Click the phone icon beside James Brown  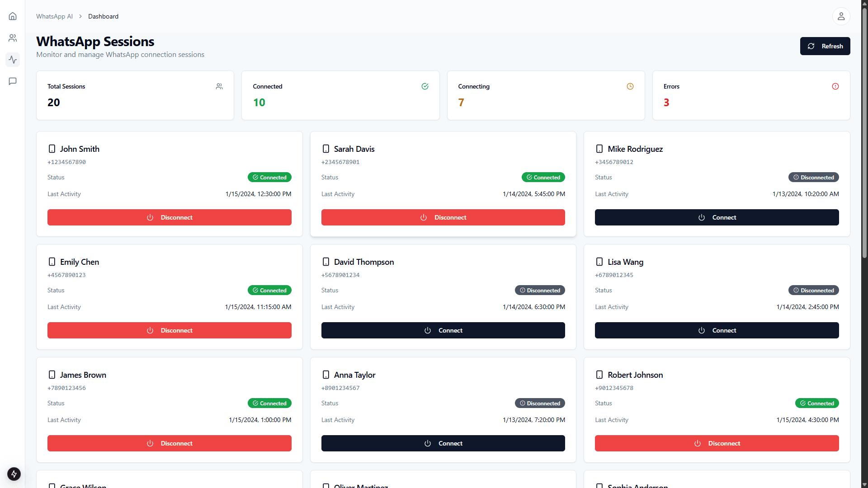[52, 375]
